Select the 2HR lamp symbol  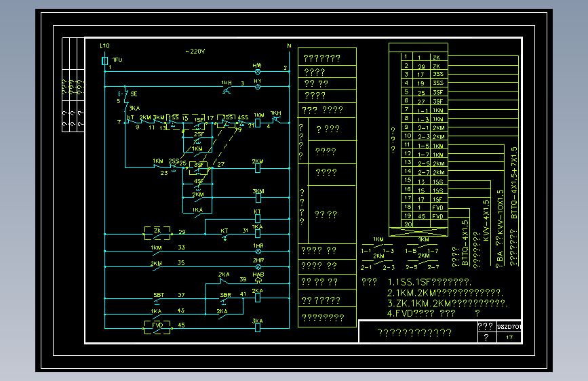coord(258,267)
